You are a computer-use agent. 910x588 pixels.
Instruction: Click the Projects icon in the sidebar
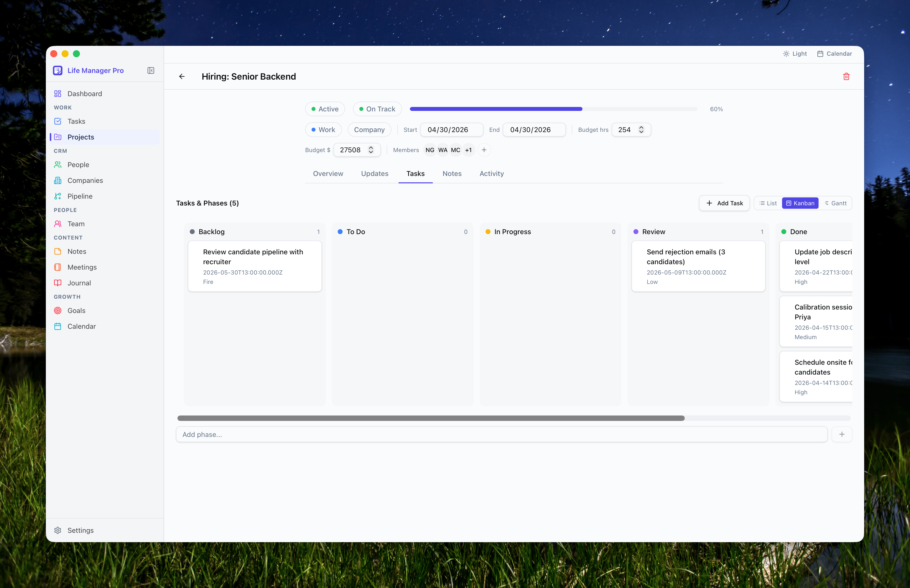tap(58, 137)
